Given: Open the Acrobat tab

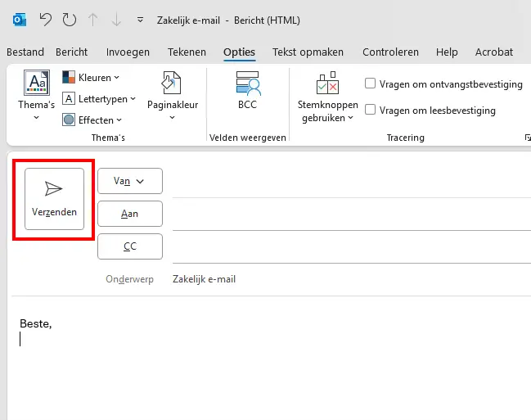Looking at the screenshot, I should [x=493, y=52].
